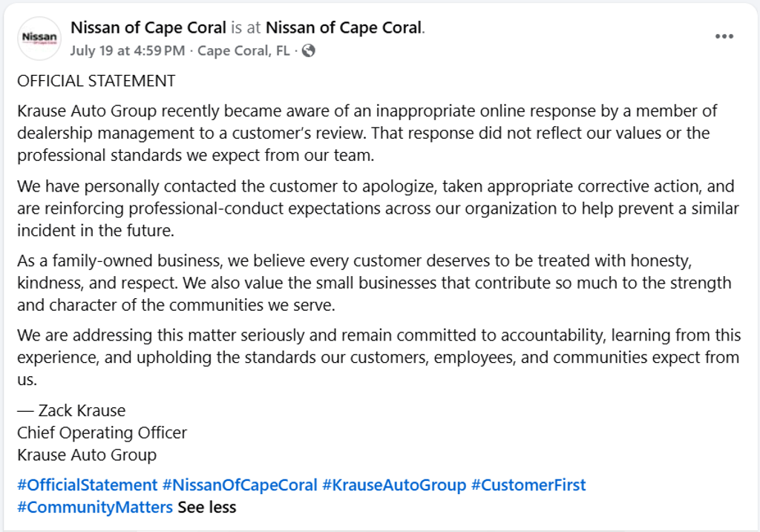Image resolution: width=760 pixels, height=532 pixels.
Task: Open the three-dot post options menu
Action: pos(724,36)
